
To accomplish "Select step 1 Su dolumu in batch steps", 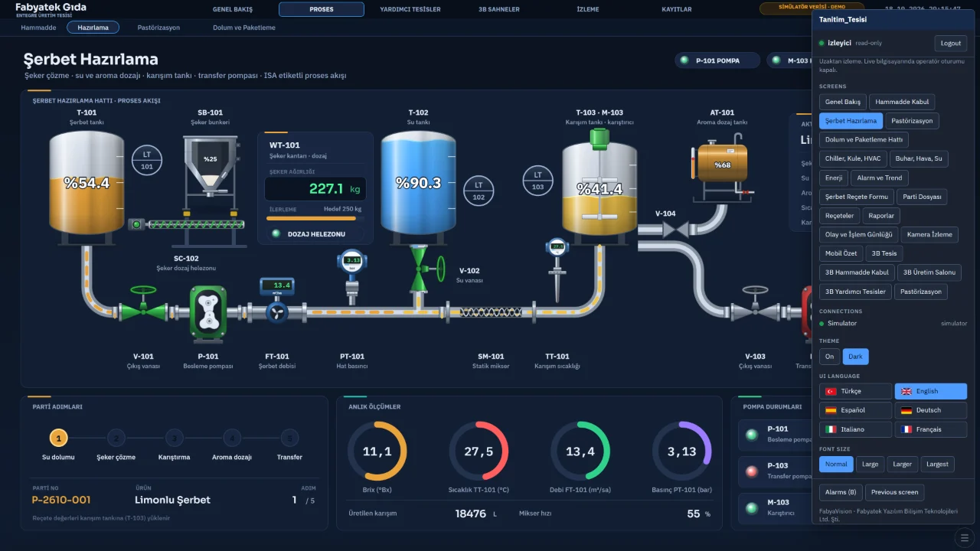I will tap(58, 439).
